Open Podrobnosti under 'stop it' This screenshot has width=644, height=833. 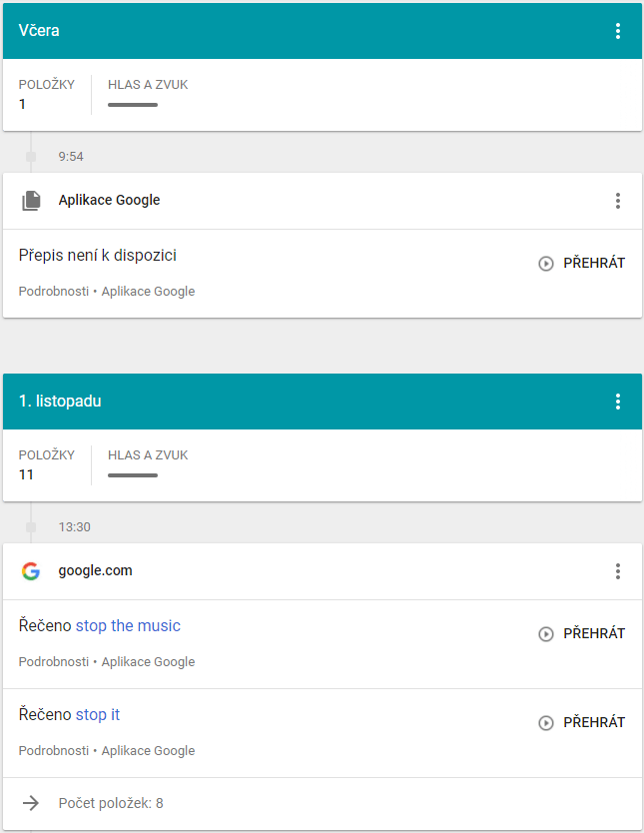pyautogui.click(x=54, y=751)
